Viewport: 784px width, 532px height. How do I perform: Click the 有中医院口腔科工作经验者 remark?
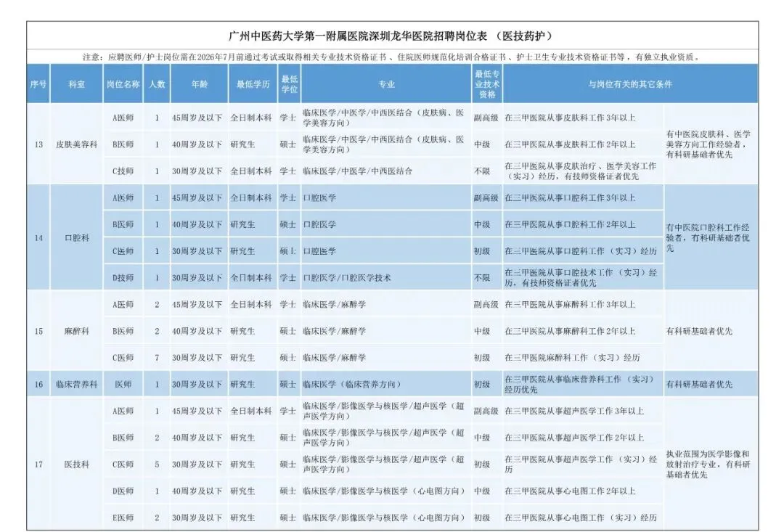tap(708, 238)
